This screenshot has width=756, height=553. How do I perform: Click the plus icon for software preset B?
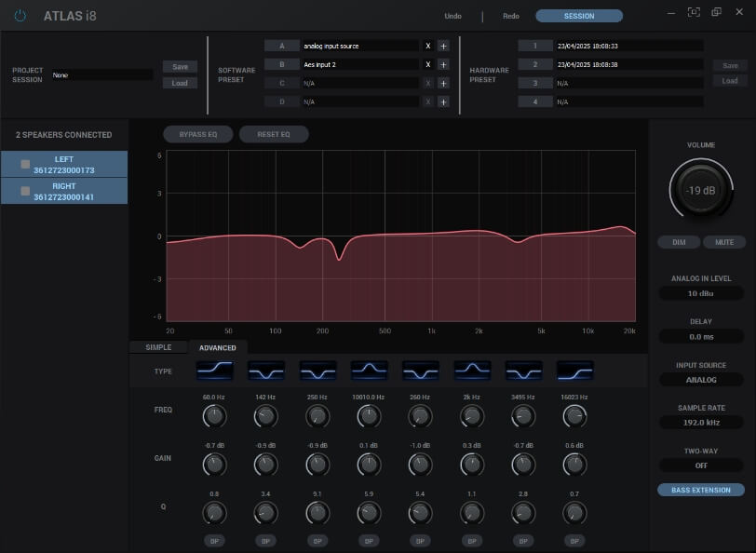coord(443,64)
